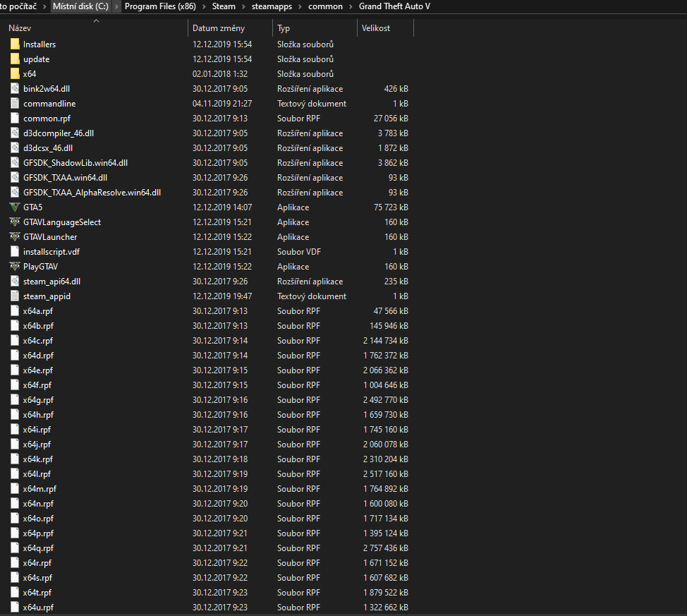Expand chevron after 'to počítač' in path
The image size is (687, 616).
tap(44, 6)
